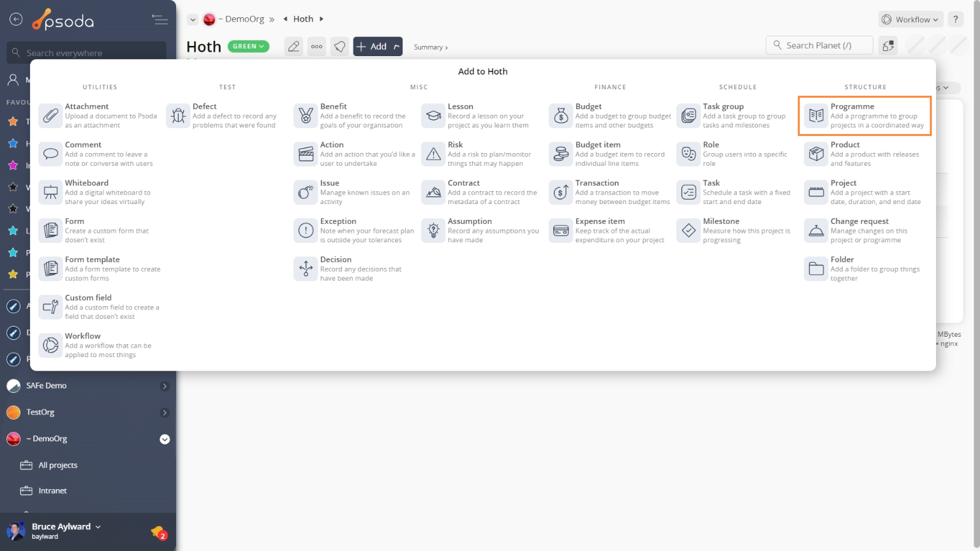Click the Attachment paperclip icon
This screenshot has width=980, height=551.
[x=51, y=116]
